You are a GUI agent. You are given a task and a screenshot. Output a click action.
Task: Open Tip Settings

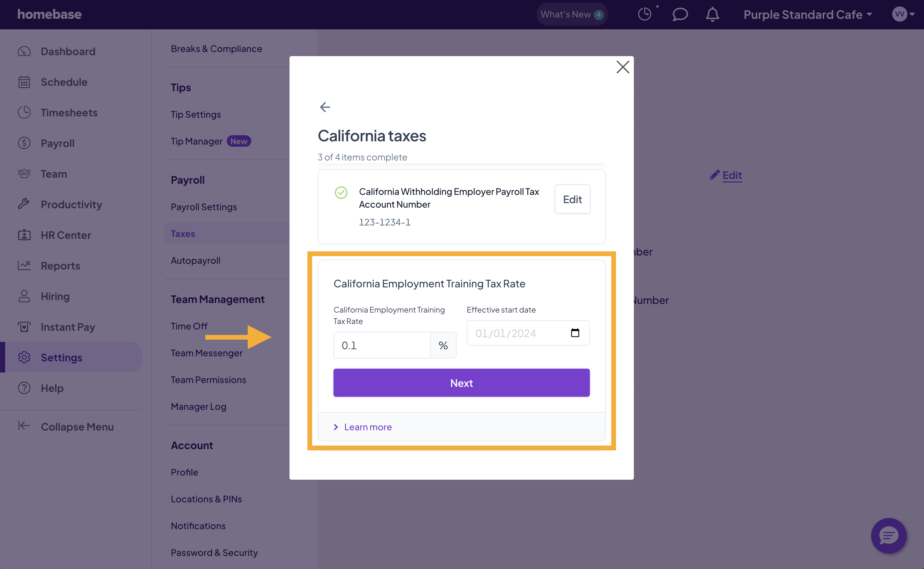[x=196, y=114]
